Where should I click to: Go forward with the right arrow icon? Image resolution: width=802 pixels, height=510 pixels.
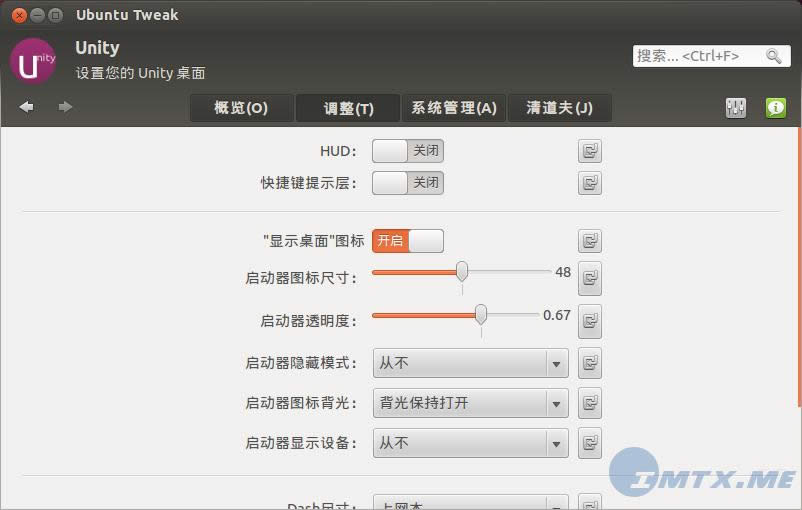click(x=65, y=107)
